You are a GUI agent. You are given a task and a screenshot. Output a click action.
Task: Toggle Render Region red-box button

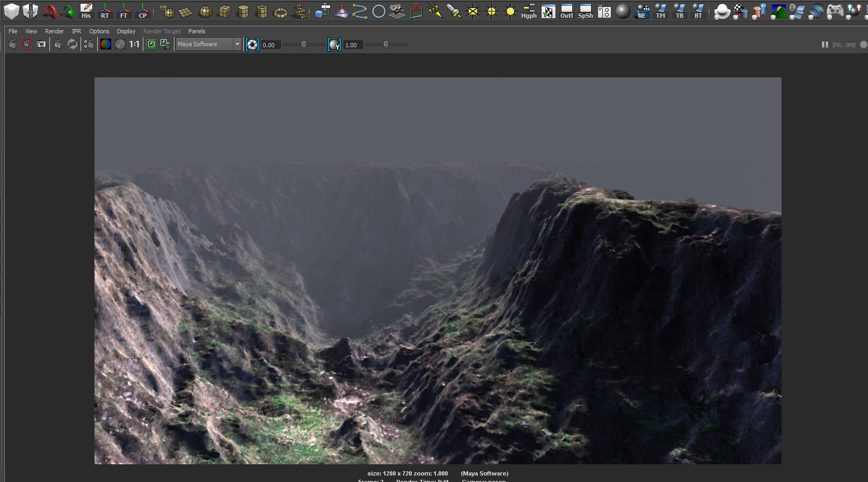[26, 45]
